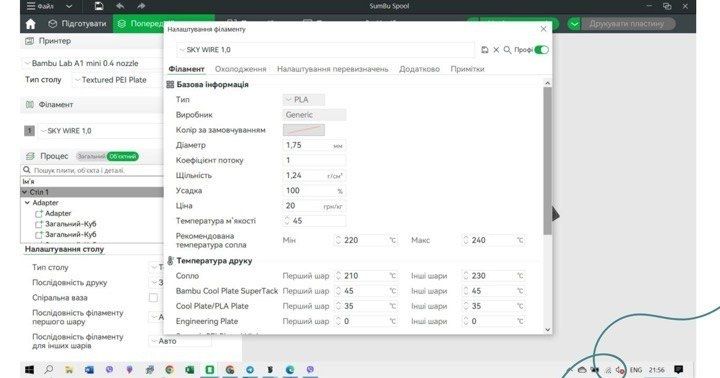Toggle the Спіральна ваза checkbox
The width and height of the screenshot is (720, 378).
153,298
